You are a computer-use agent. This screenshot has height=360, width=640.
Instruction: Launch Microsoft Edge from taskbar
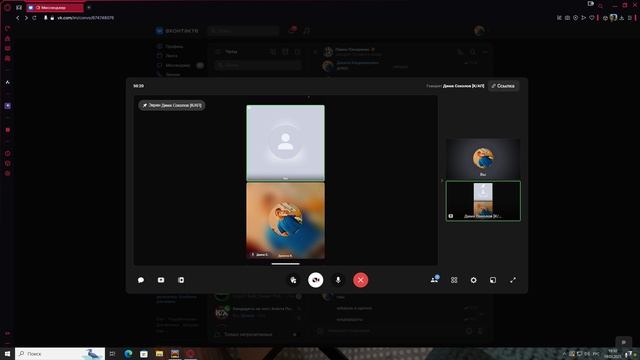coord(128,353)
